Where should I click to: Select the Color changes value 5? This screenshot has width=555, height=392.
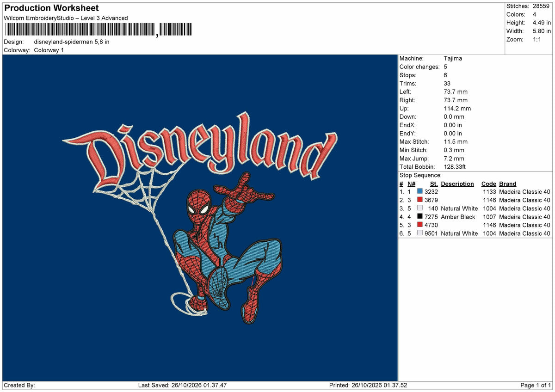pyautogui.click(x=445, y=67)
